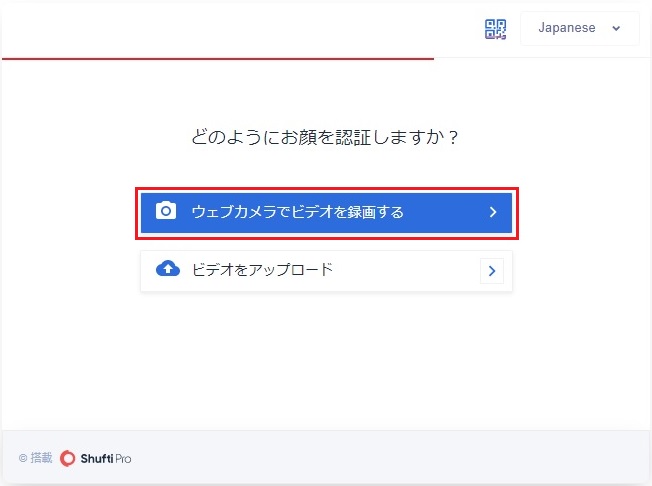
Task: Click the camera icon on webcam button
Action: click(166, 211)
